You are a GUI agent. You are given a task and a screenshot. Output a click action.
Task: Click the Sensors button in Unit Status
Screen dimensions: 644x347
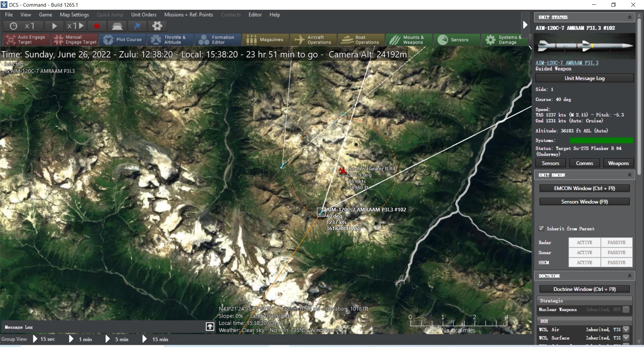click(x=551, y=163)
